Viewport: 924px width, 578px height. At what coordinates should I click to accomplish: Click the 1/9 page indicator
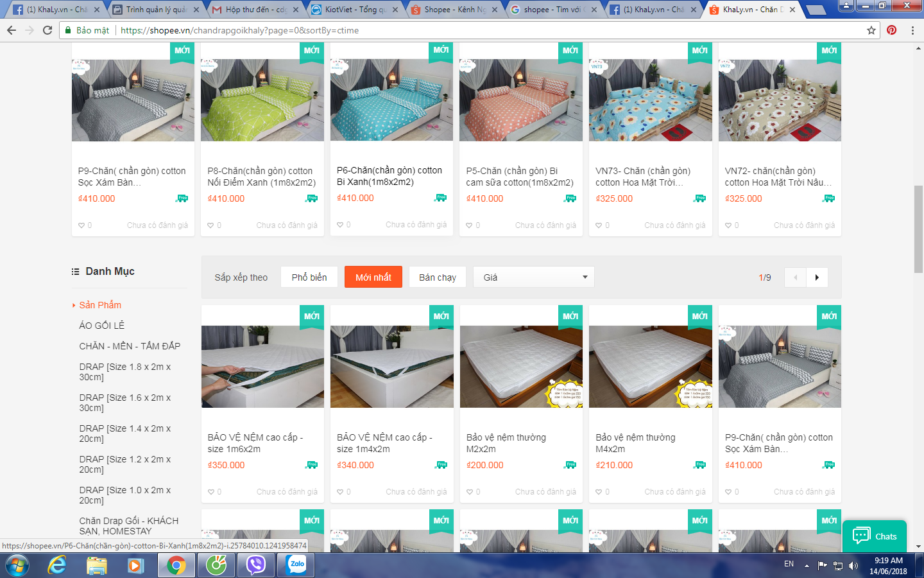click(765, 277)
